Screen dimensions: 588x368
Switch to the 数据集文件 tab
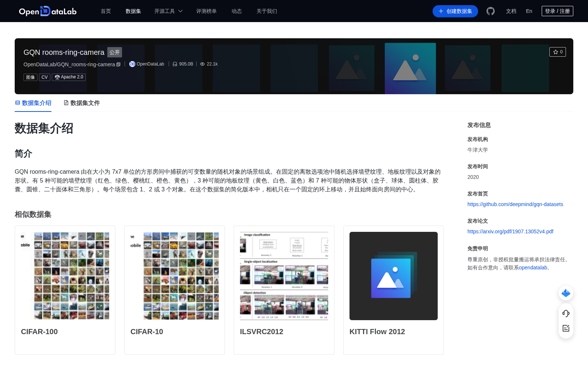point(82,103)
